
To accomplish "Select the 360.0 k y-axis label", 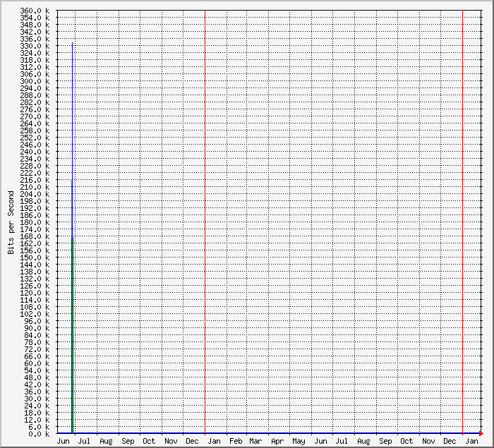I will click(35, 11).
